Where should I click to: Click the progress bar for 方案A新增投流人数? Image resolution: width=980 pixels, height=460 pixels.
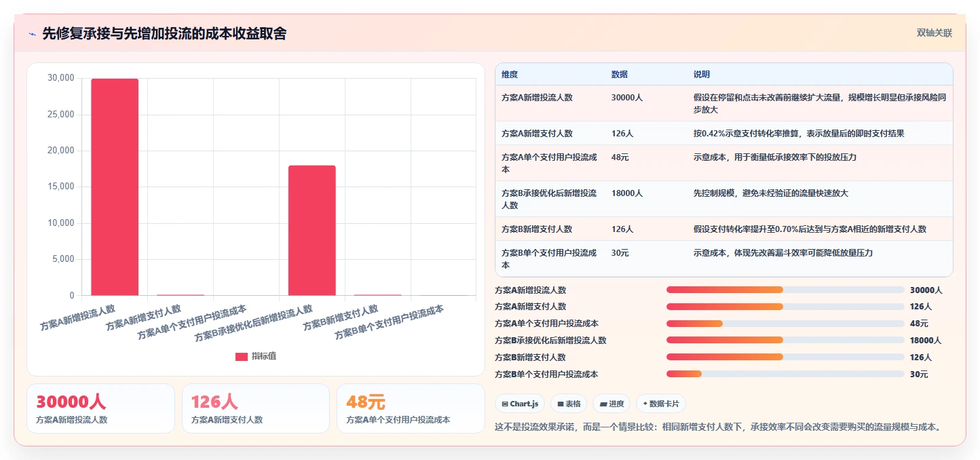(x=785, y=290)
